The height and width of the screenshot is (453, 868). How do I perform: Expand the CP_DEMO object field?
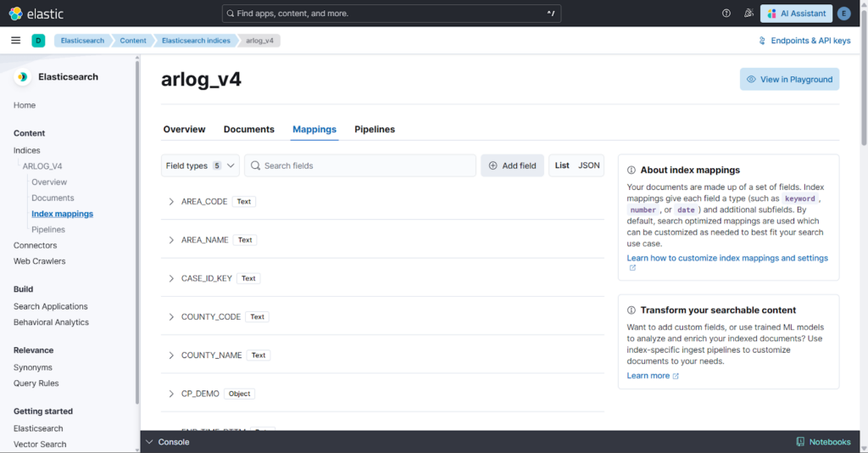[x=171, y=394]
